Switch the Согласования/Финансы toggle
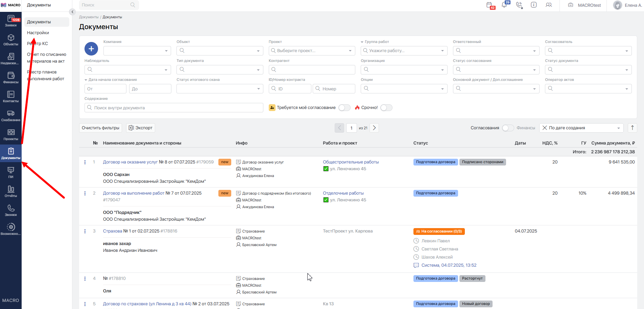This screenshot has width=644, height=309. (x=507, y=128)
